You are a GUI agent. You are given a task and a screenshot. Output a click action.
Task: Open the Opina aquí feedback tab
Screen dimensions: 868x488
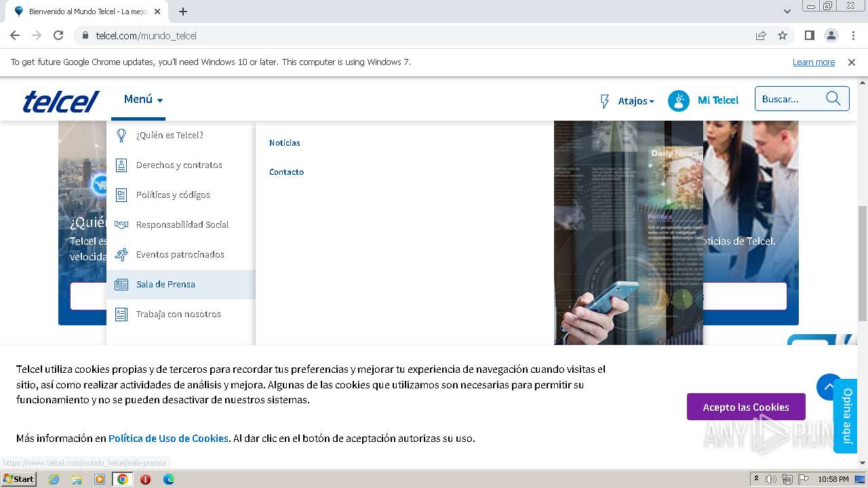pyautogui.click(x=846, y=415)
